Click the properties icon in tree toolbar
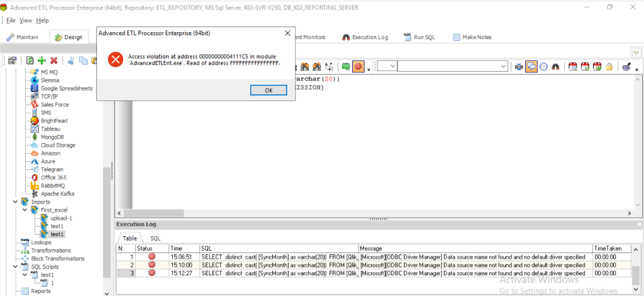The image size is (644, 296). (x=12, y=60)
